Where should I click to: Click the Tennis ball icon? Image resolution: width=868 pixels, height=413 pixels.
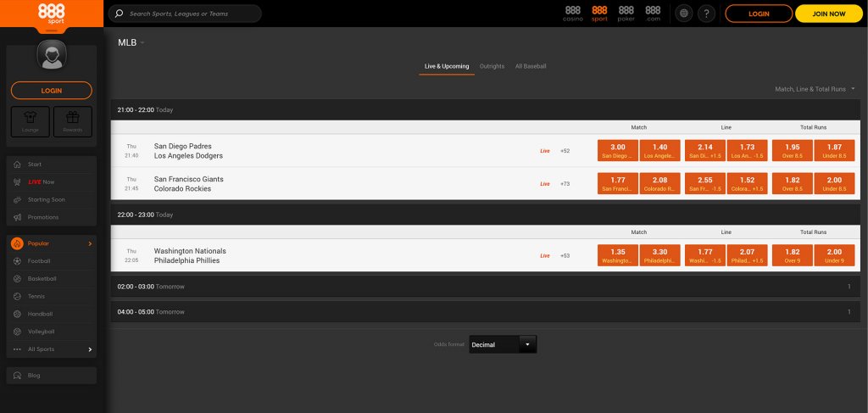click(17, 297)
